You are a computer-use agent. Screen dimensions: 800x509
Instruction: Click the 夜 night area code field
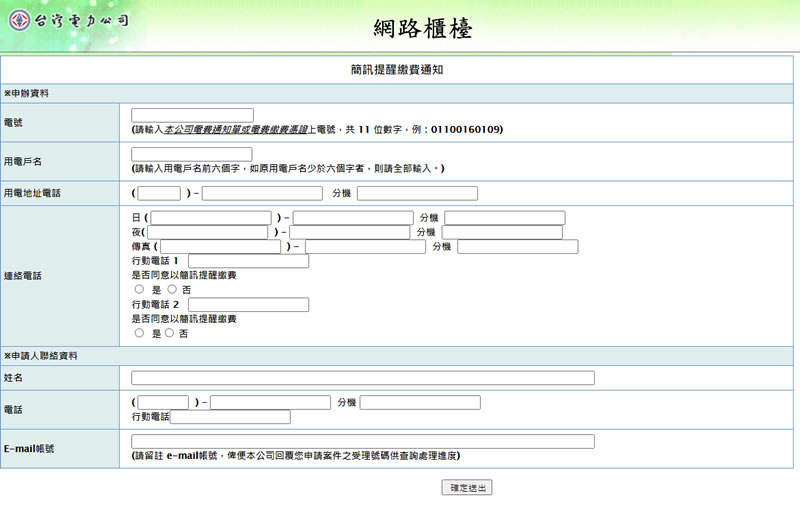pyautogui.click(x=208, y=232)
